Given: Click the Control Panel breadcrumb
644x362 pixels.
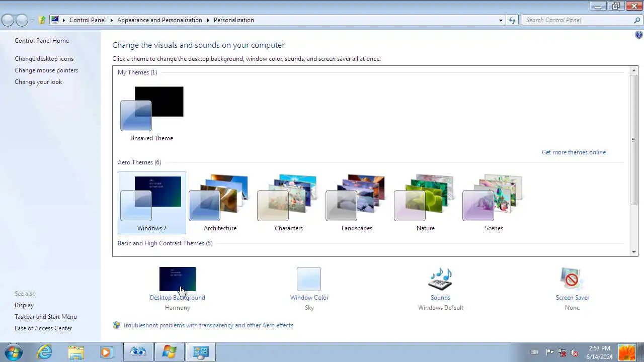Looking at the screenshot, I should point(88,20).
